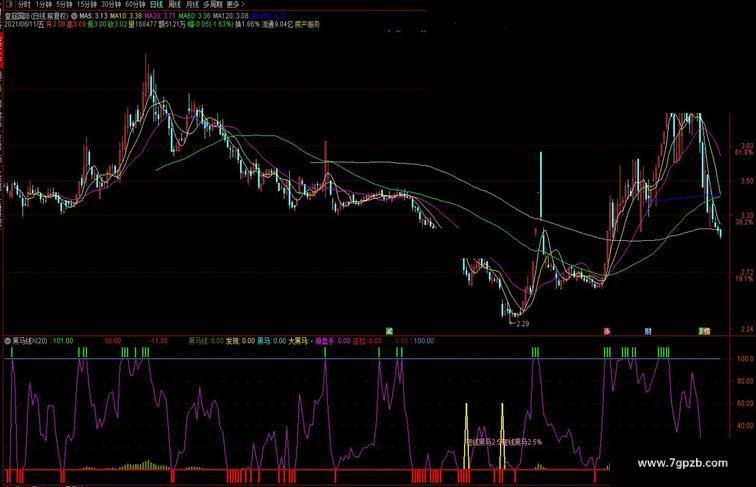This screenshot has height=487, width=756.
Task: Click the MA5: 3.13 label
Action: pos(94,16)
